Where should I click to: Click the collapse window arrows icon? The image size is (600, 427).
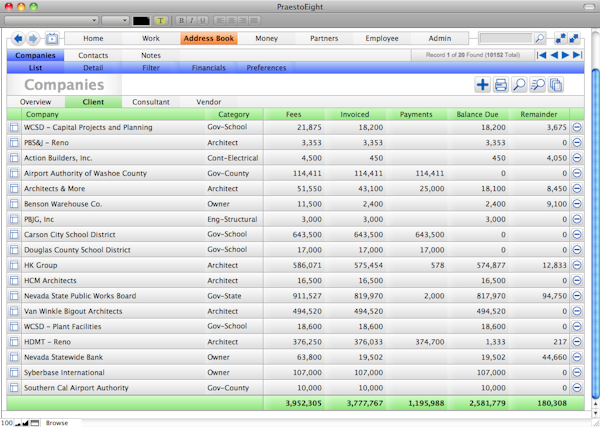(x=561, y=38)
